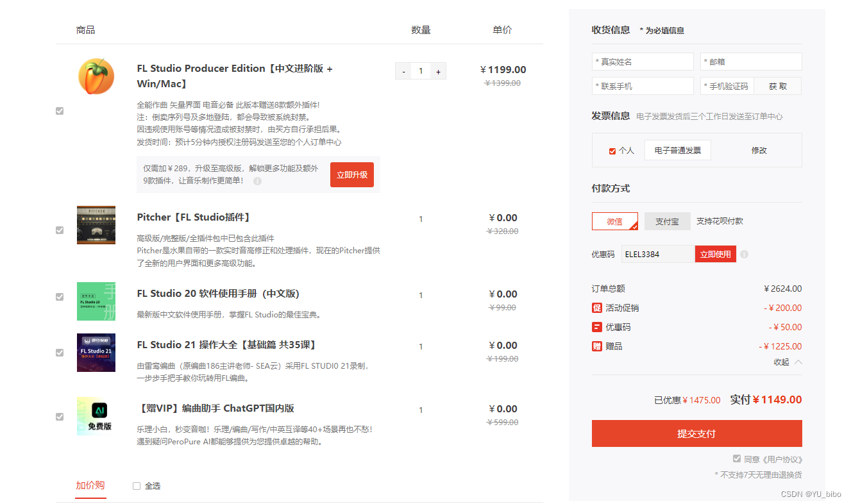Screen dimensions: 851x504
Task: Increase FL Studio quantity with plus
Action: [438, 71]
